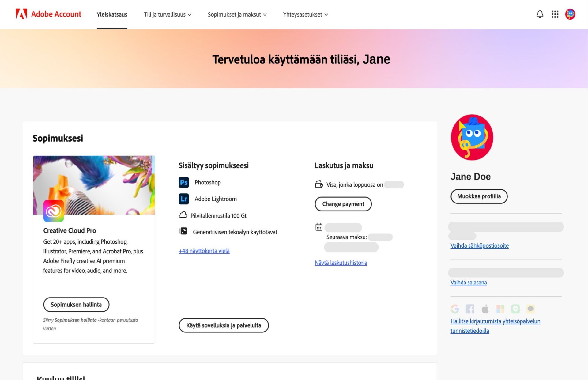The height and width of the screenshot is (380, 588).
Task: Click Käytä sovelluksia ja palveluita button
Action: click(x=224, y=325)
